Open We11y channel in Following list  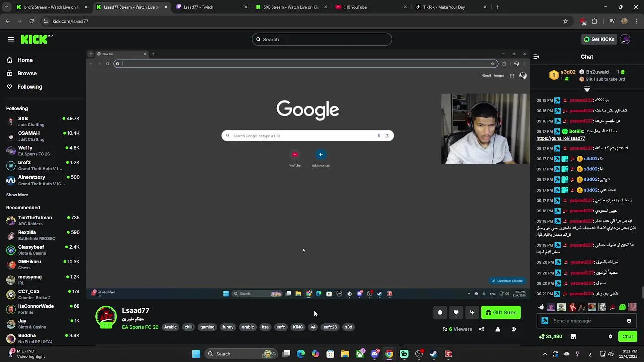(x=43, y=151)
